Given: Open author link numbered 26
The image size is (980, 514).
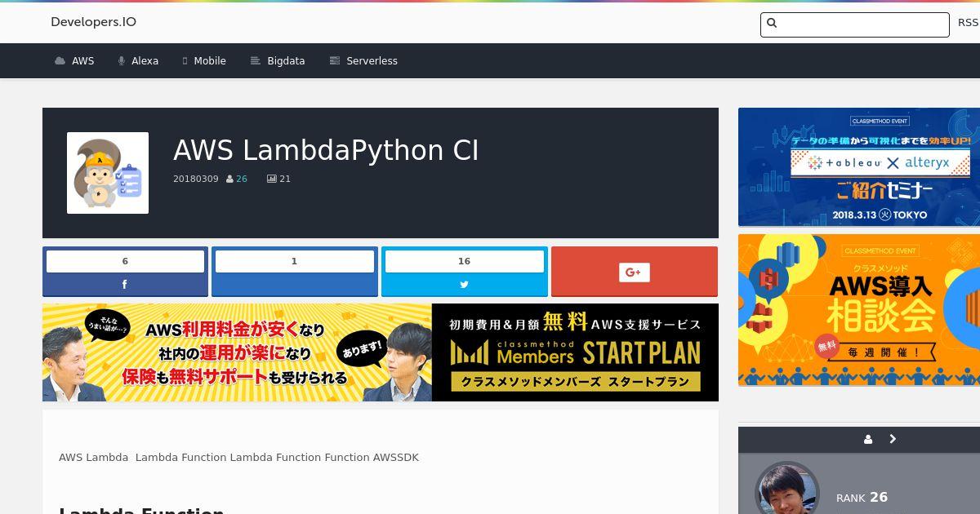Looking at the screenshot, I should [242, 179].
